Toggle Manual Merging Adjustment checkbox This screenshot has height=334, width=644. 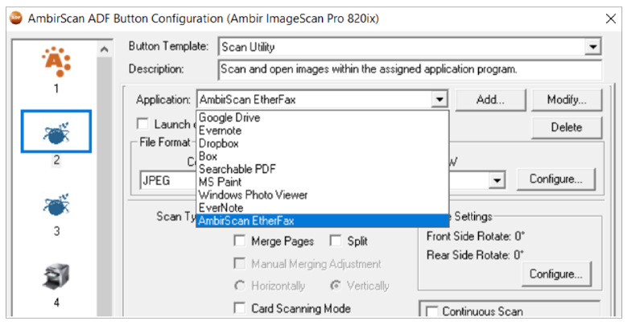[x=239, y=263]
